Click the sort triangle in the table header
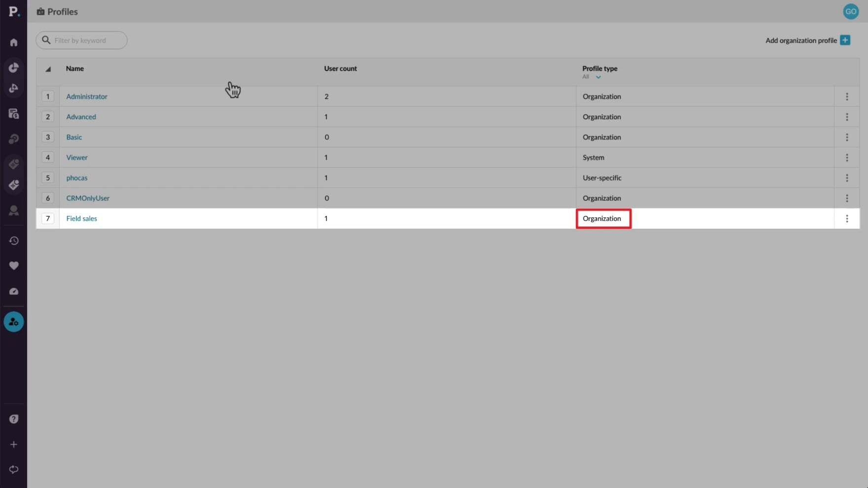This screenshot has width=868, height=488. point(48,69)
